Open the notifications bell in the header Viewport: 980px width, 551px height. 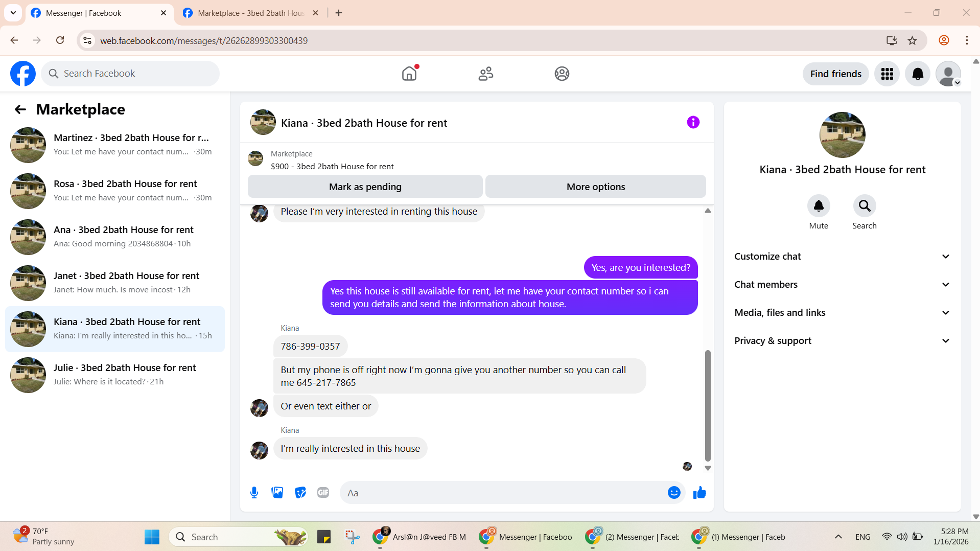[918, 74]
